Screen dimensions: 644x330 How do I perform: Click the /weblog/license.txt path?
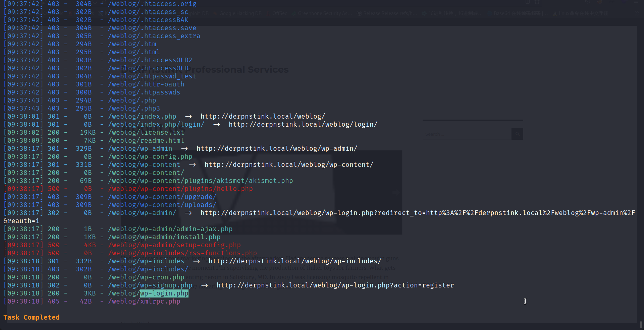click(x=146, y=133)
